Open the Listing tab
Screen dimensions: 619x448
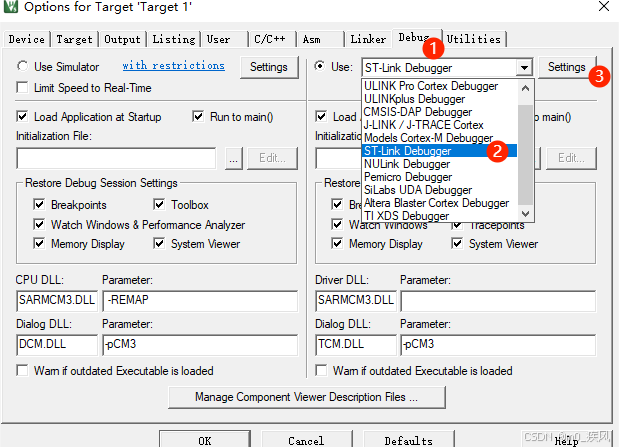tap(174, 39)
